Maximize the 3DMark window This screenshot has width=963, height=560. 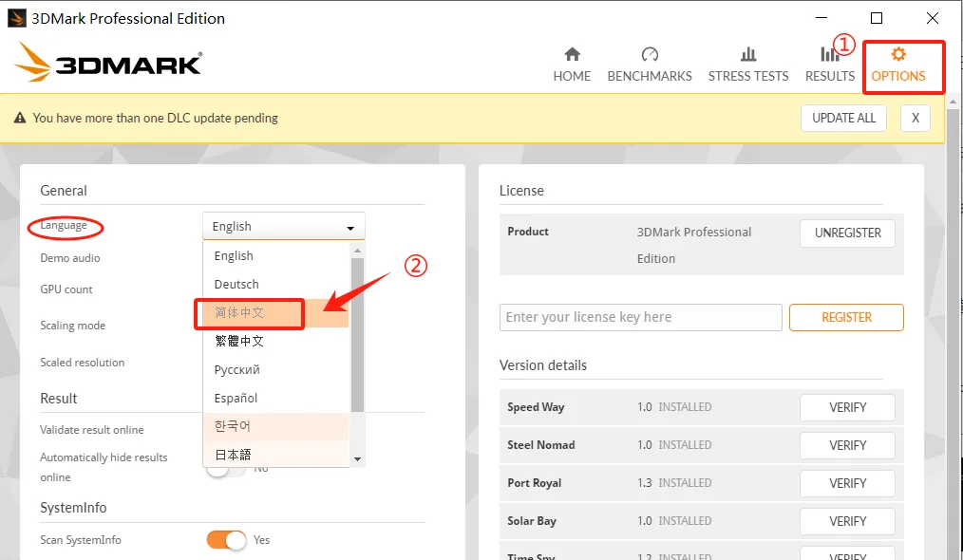(x=877, y=18)
